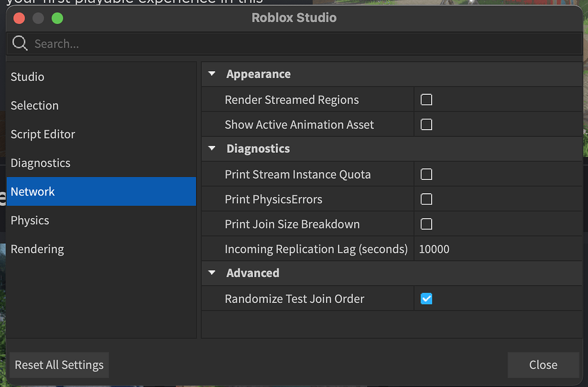Image resolution: width=588 pixels, height=387 pixels.
Task: Select the Print PhysicsErrors label
Action: [273, 199]
